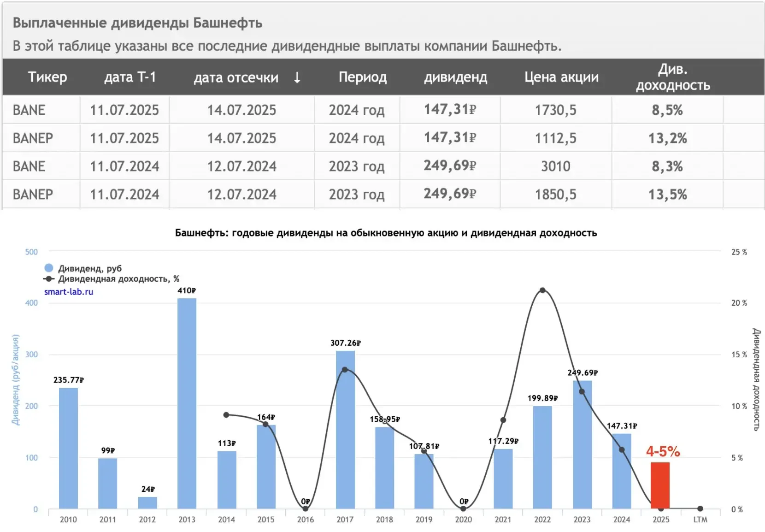The width and height of the screenshot is (765, 532).
Task: Sort table by Тикер column header
Action: (x=47, y=77)
